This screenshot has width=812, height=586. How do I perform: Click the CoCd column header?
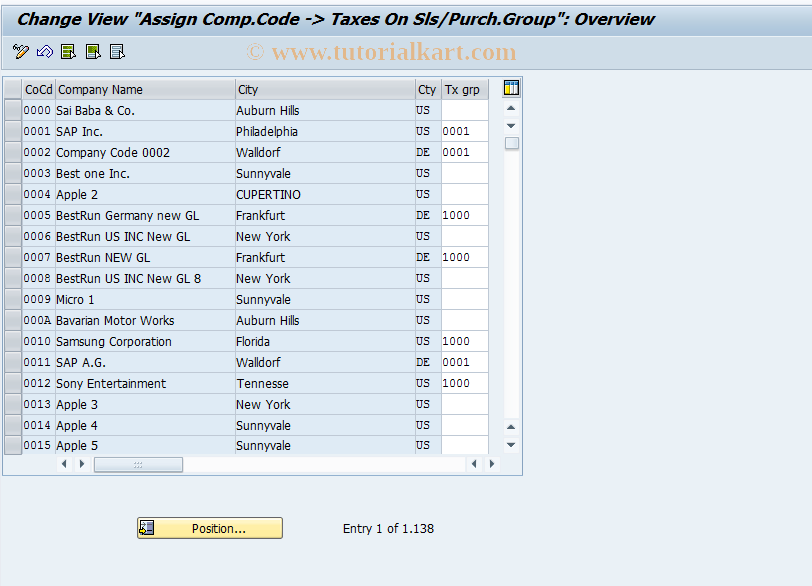click(39, 90)
